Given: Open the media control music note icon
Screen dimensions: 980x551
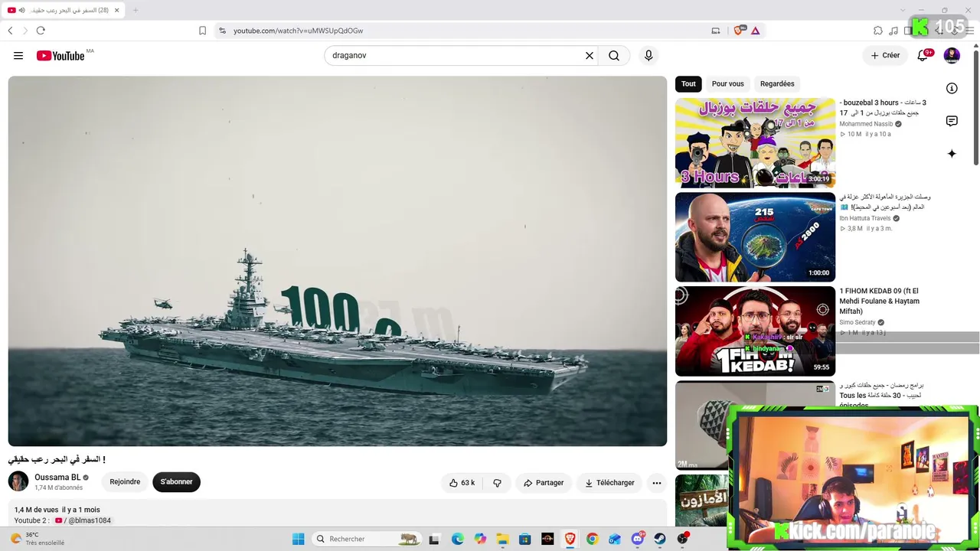Looking at the screenshot, I should 893,31.
